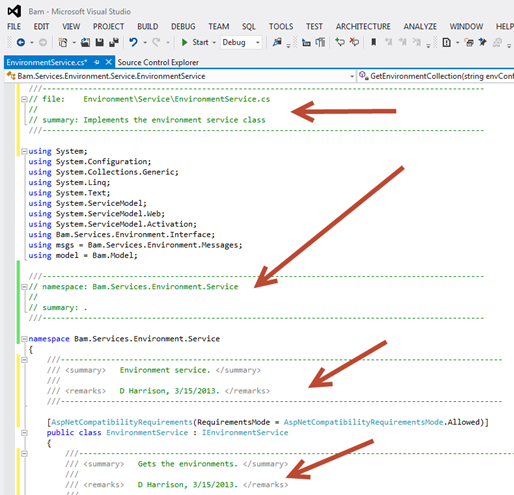This screenshot has height=495, width=514.
Task: Pin the EnvironmentService.cs tab
Action: click(97, 62)
